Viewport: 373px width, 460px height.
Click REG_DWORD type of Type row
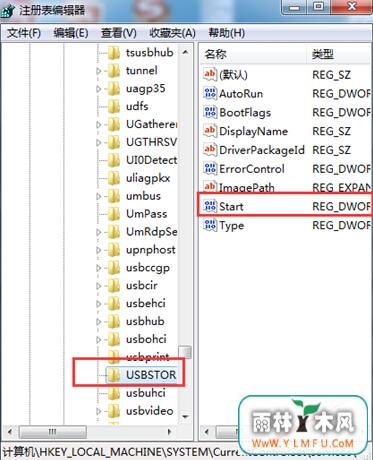pos(341,226)
